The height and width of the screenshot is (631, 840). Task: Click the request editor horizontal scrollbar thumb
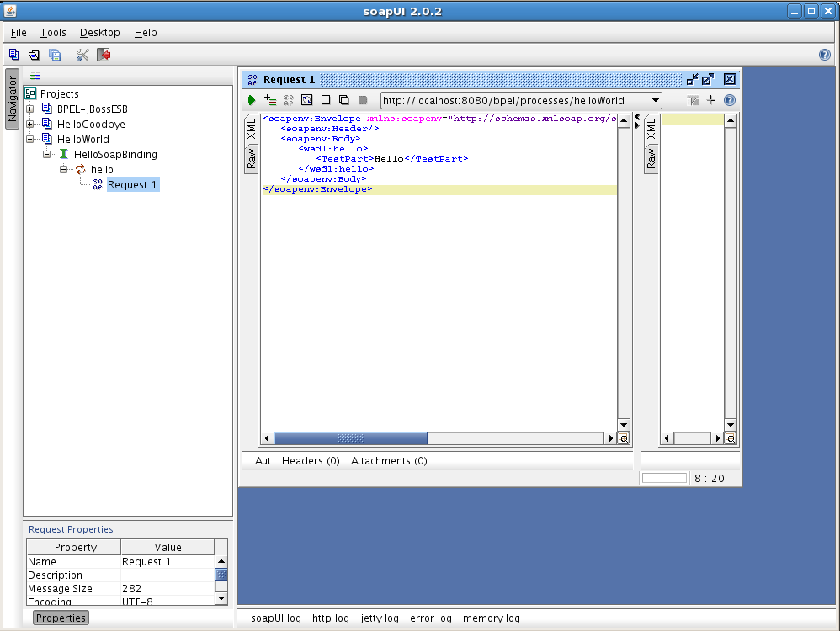(350, 438)
